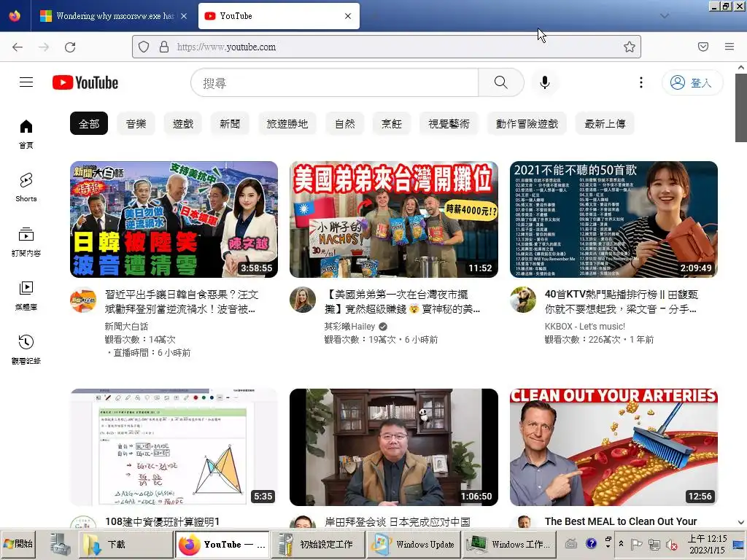
Task: Click the search magnifier button
Action: pos(500,82)
